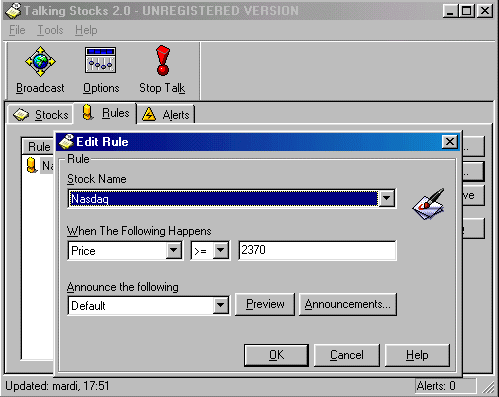This screenshot has width=499, height=397.
Task: Click the Stocks tab icon
Action: point(21,115)
